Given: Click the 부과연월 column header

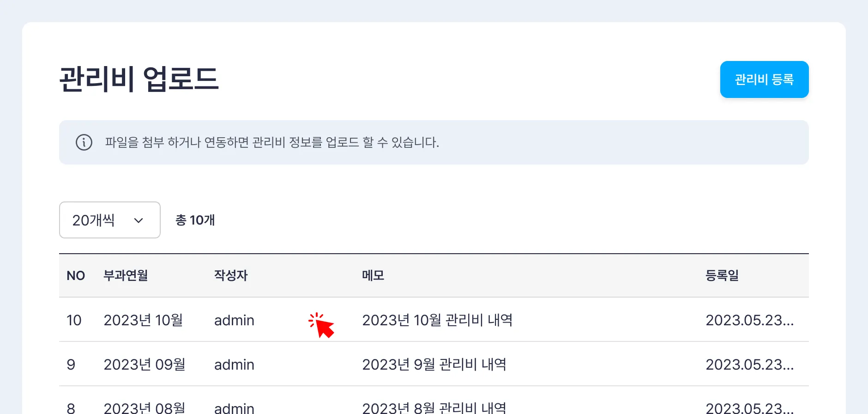Looking at the screenshot, I should click(126, 275).
